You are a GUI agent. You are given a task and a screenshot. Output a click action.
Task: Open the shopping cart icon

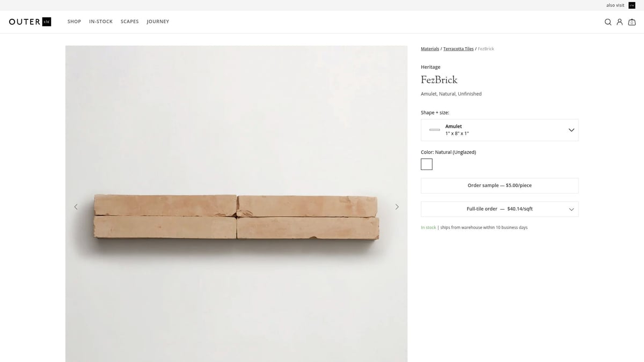[x=632, y=22]
